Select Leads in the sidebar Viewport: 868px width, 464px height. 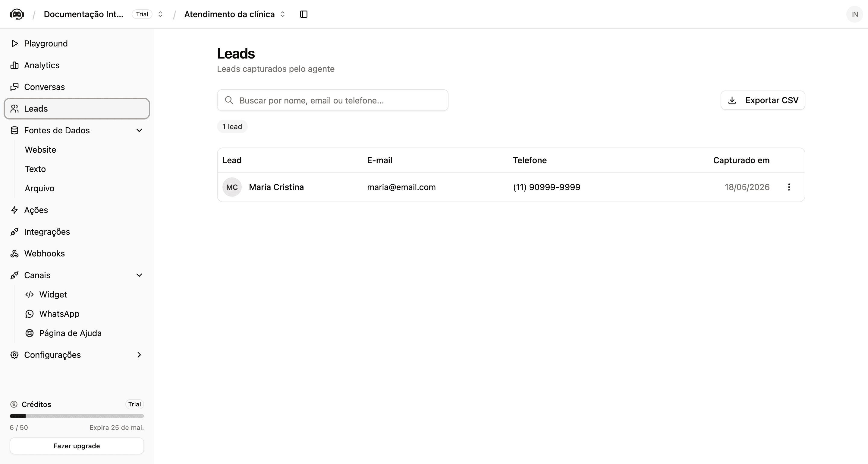[77, 109]
